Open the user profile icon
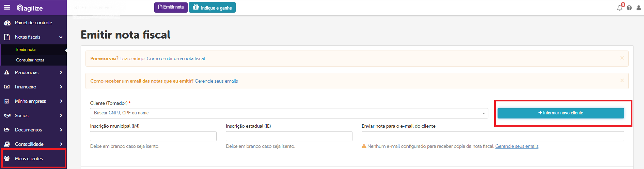Screen dimensions: 644x169 [x=639, y=8]
